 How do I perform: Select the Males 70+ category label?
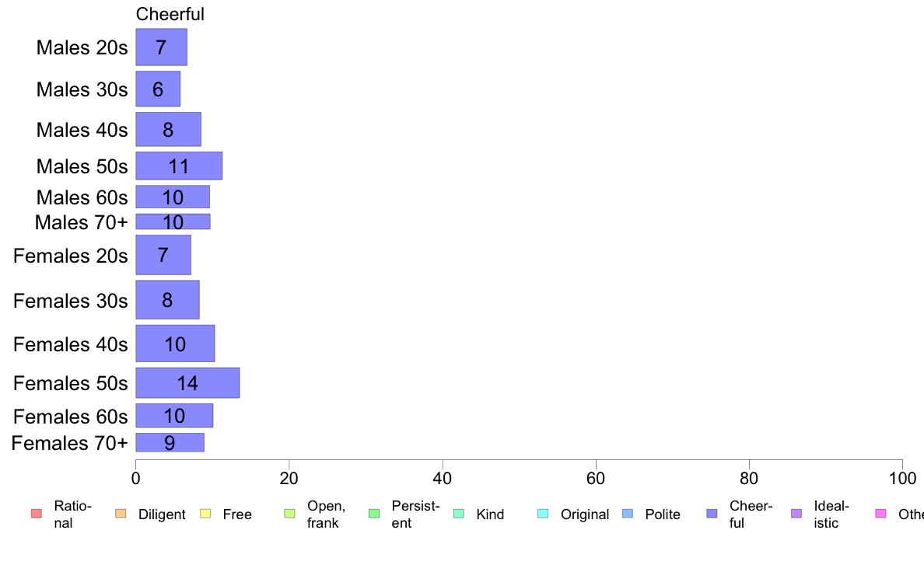point(82,222)
